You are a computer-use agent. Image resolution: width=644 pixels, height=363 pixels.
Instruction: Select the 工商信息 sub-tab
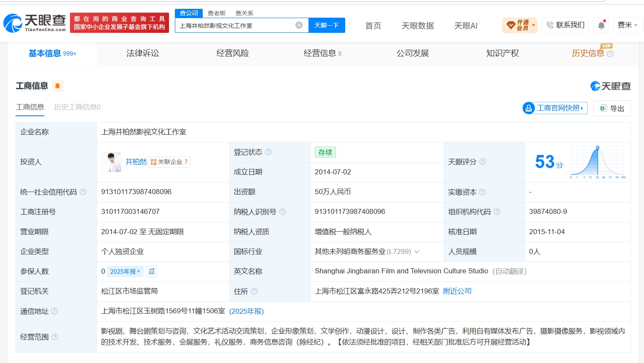(x=30, y=107)
